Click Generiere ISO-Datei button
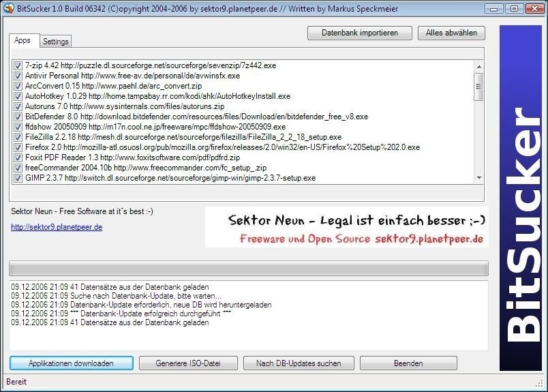The width and height of the screenshot is (548, 392). 188,363
